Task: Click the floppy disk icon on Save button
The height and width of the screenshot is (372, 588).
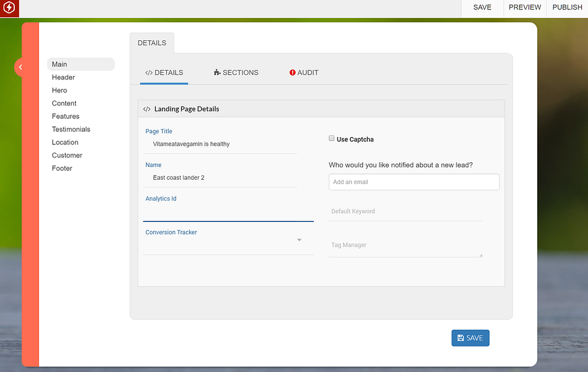Action: [460, 338]
